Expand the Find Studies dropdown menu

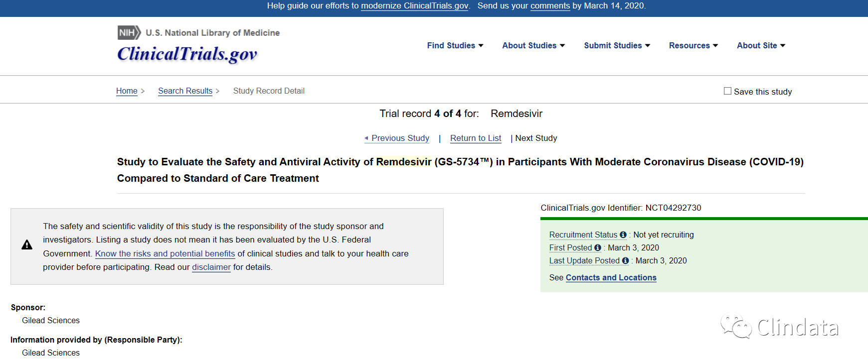(x=455, y=45)
